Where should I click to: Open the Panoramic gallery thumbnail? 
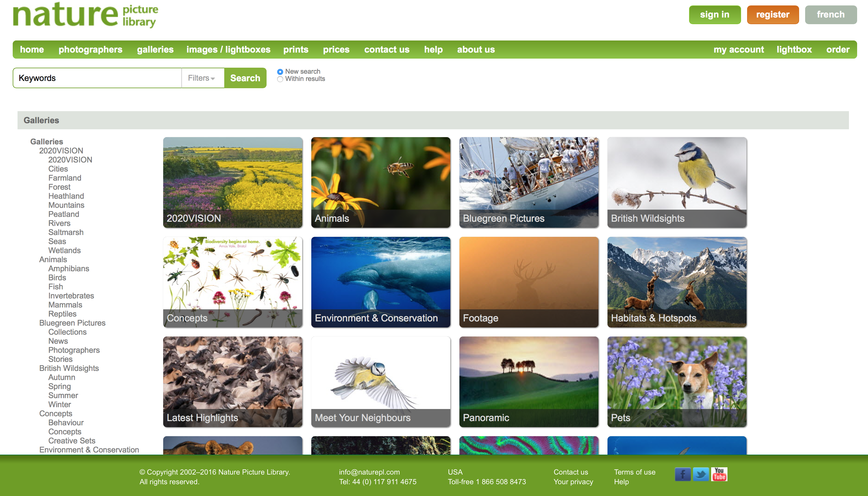click(529, 382)
